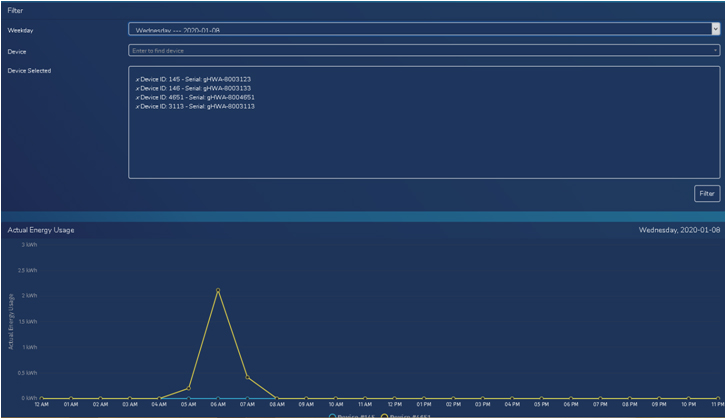Click the 'Actual Energy Usage' panel title
Screen dimensions: 726x419
click(x=41, y=230)
